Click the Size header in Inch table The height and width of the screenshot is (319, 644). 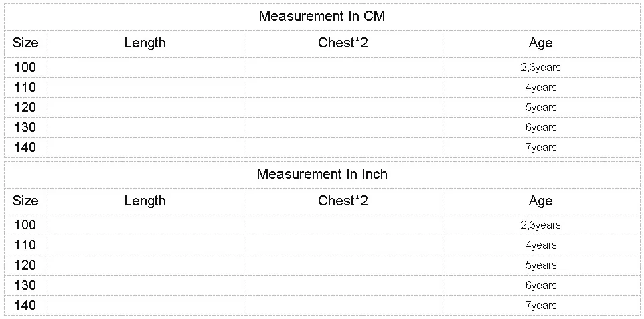tap(25, 201)
